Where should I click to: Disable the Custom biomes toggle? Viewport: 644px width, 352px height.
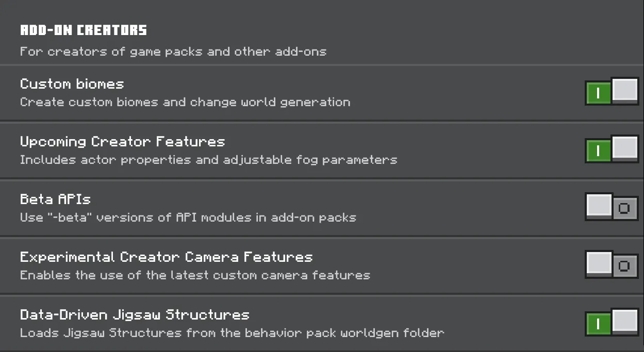612,92
